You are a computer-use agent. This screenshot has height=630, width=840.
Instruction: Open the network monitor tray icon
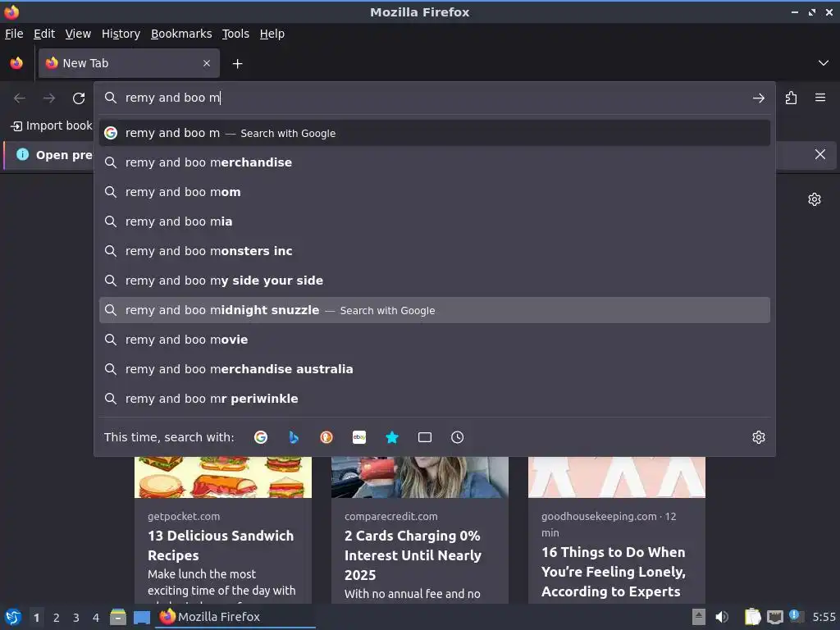[x=774, y=618]
